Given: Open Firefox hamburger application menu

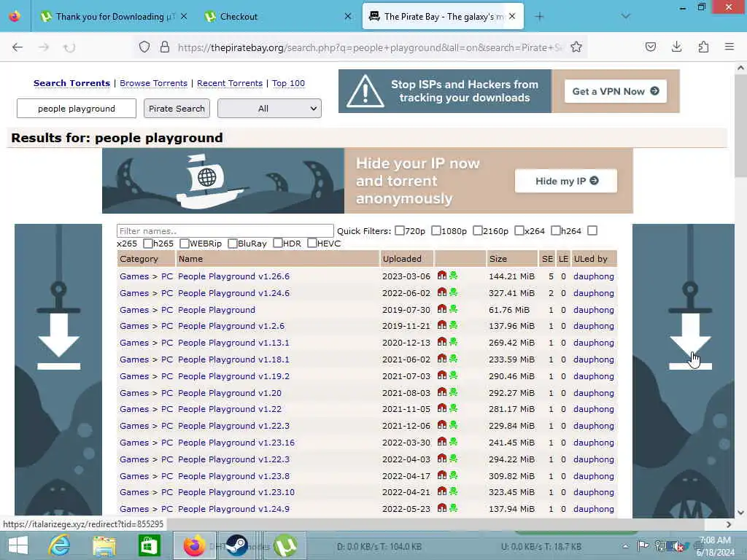Looking at the screenshot, I should click(x=729, y=47).
